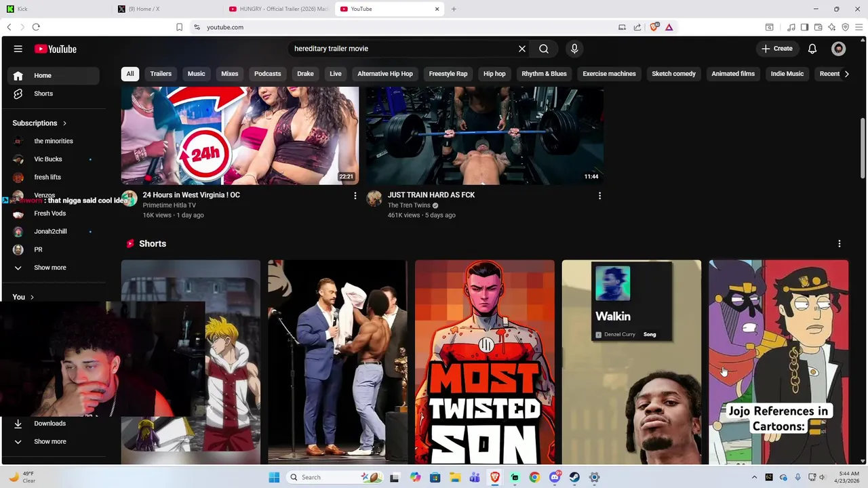Clear the search box with the X

coord(522,49)
